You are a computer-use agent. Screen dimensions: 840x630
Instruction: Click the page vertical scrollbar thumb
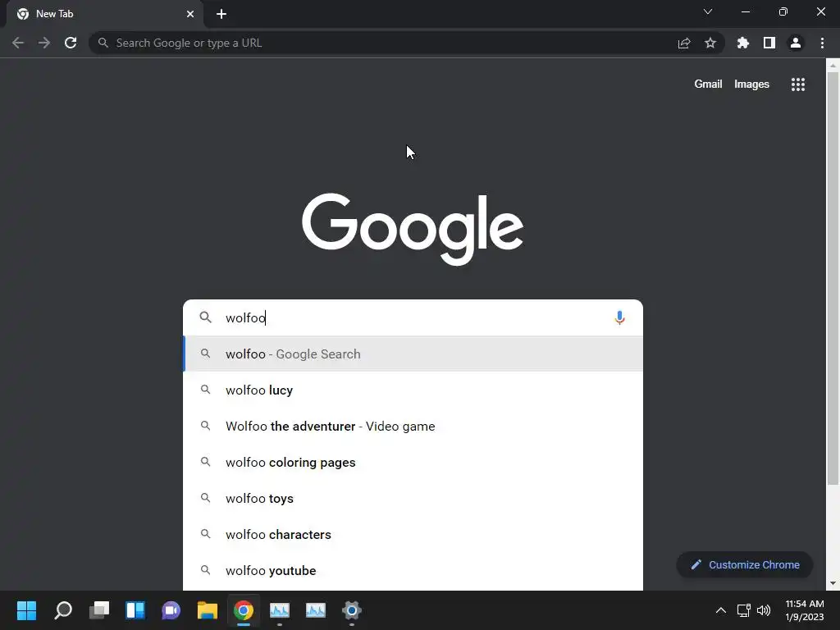(833, 279)
